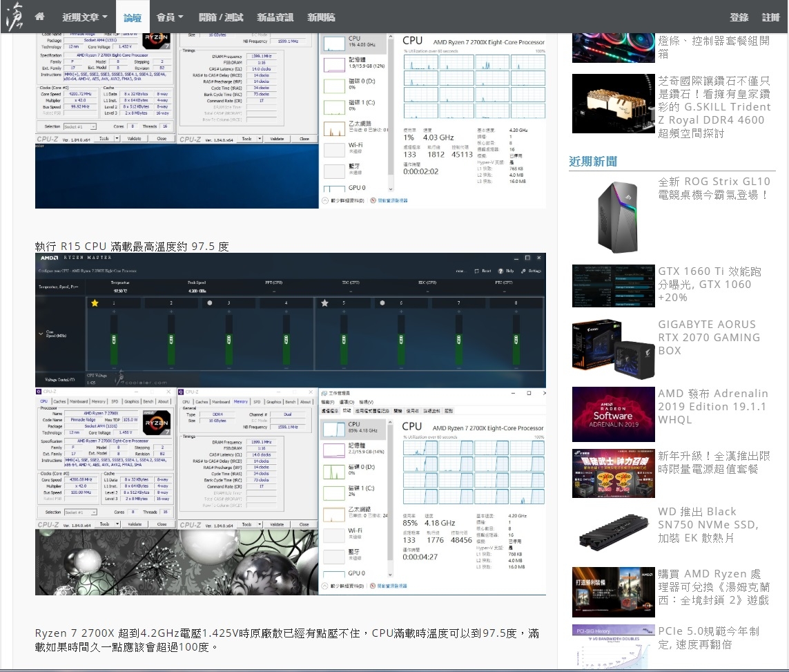Open the AMD Ryzen game bundle thumbnail
789x672 pixels.
pyautogui.click(x=613, y=592)
